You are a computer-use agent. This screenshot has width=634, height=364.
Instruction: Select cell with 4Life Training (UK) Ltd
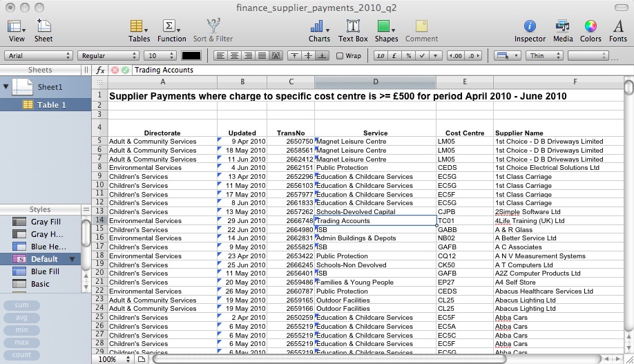coord(559,221)
